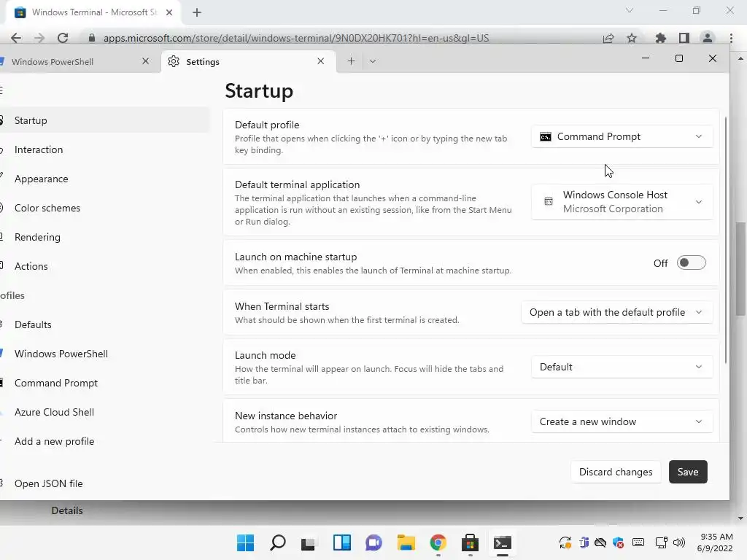Add a new terminal tab
The height and width of the screenshot is (560, 747).
(351, 61)
